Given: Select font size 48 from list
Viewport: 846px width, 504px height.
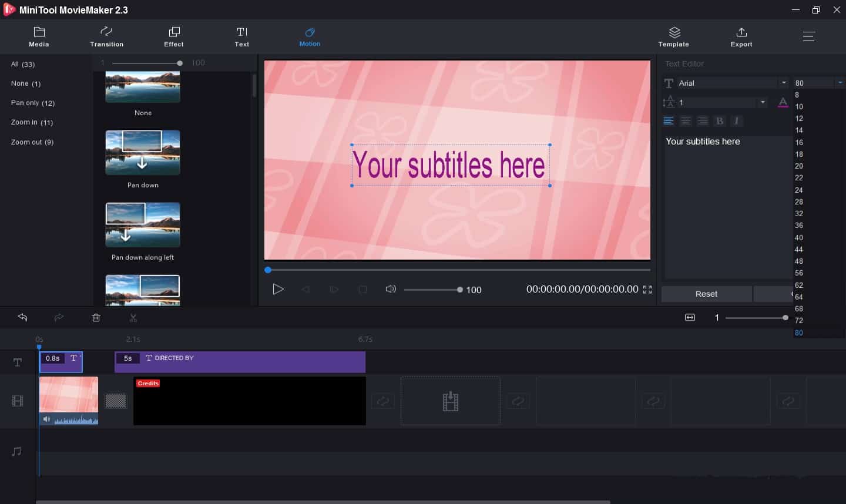Looking at the screenshot, I should 799,261.
